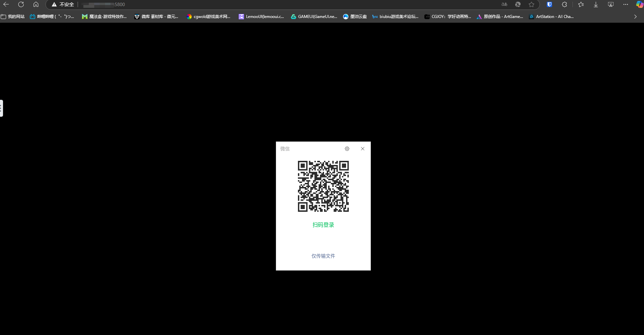The height and width of the screenshot is (335, 644).
Task: Open the translate page icon
Action: [x=504, y=4]
